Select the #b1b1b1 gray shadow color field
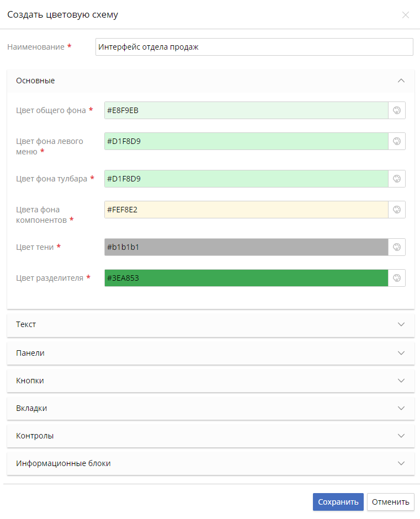This screenshot has width=420, height=519. click(x=246, y=247)
